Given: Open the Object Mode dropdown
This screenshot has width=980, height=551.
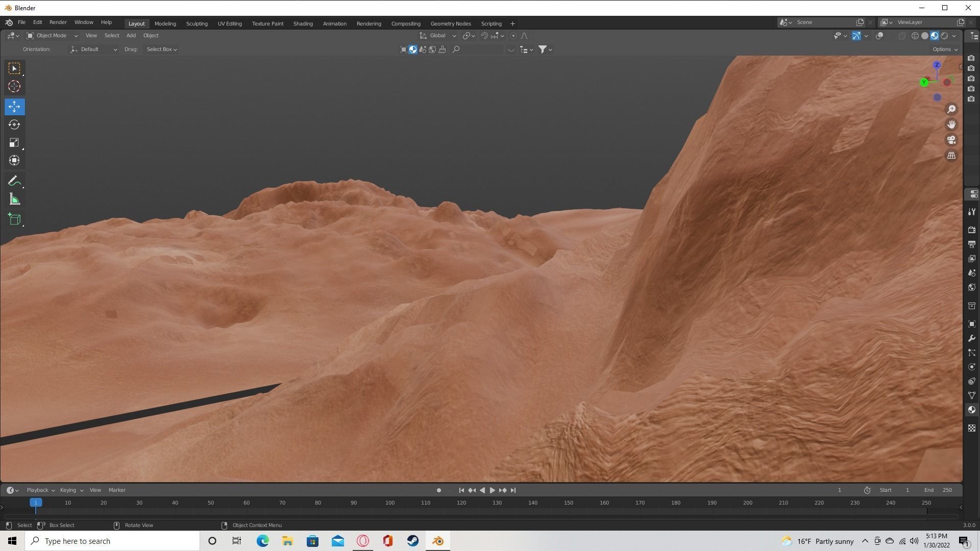Looking at the screenshot, I should point(52,36).
